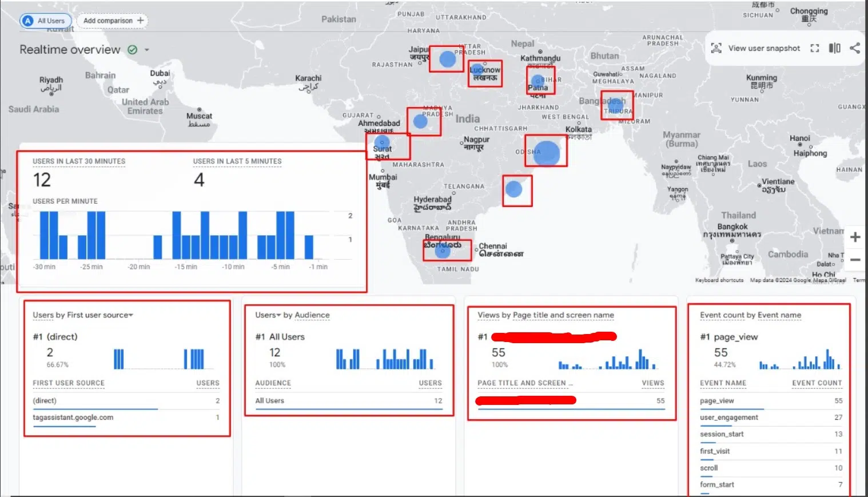Click the plus icon in Add comparison

[141, 21]
